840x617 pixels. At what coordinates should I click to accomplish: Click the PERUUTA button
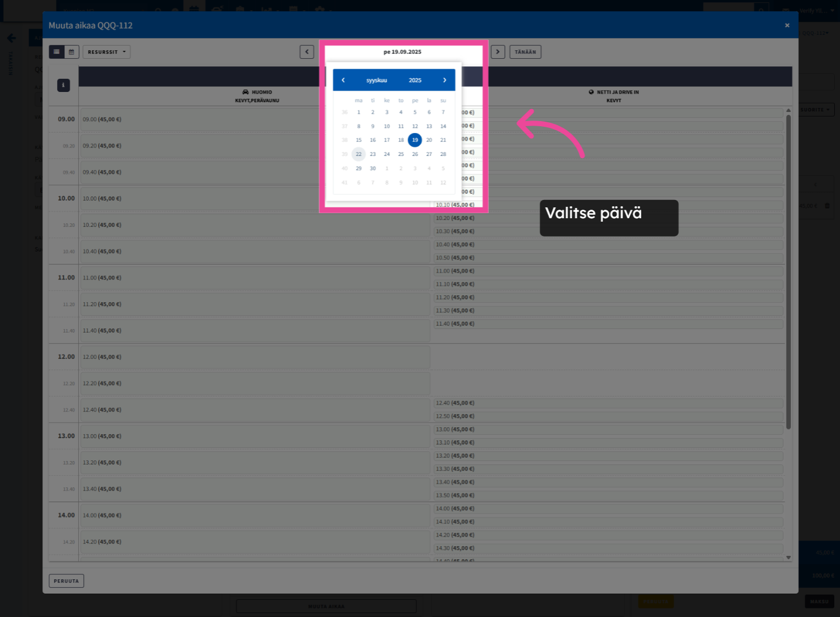point(66,581)
